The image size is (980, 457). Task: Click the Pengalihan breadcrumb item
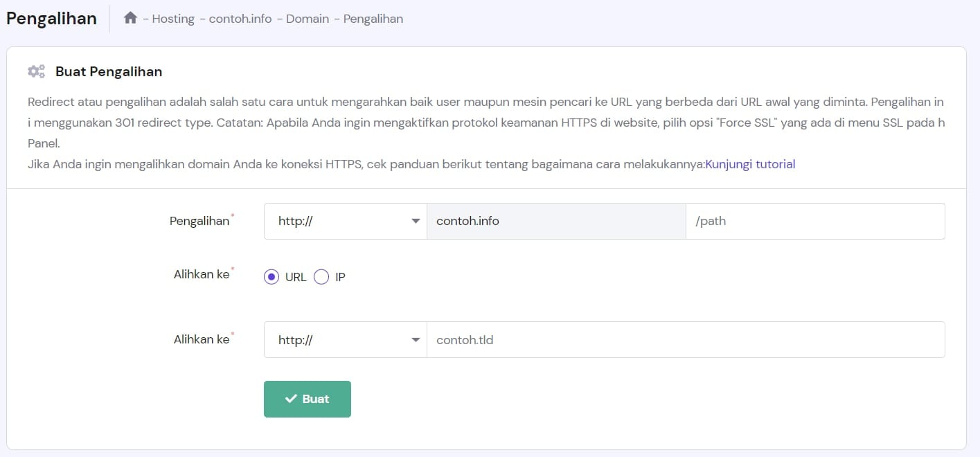click(x=373, y=19)
